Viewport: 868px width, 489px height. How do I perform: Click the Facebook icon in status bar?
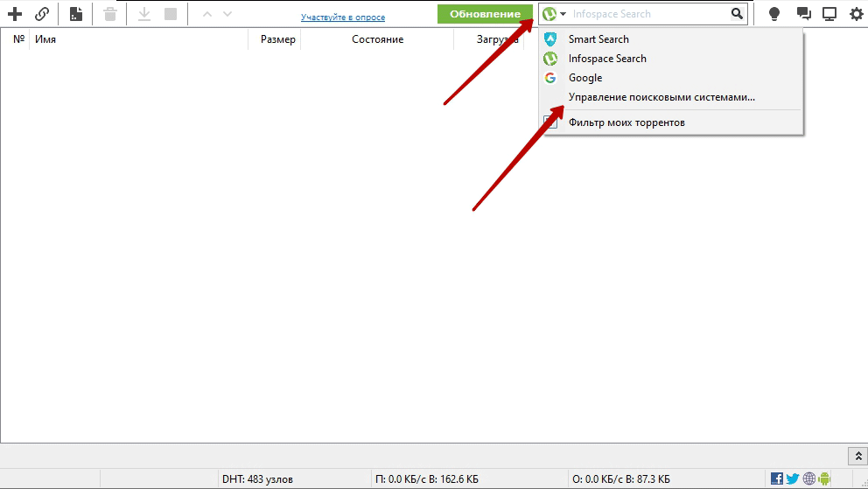click(777, 479)
